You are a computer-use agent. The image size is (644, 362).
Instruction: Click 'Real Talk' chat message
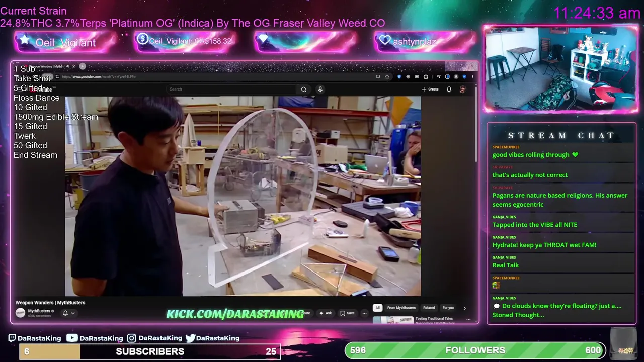(506, 265)
